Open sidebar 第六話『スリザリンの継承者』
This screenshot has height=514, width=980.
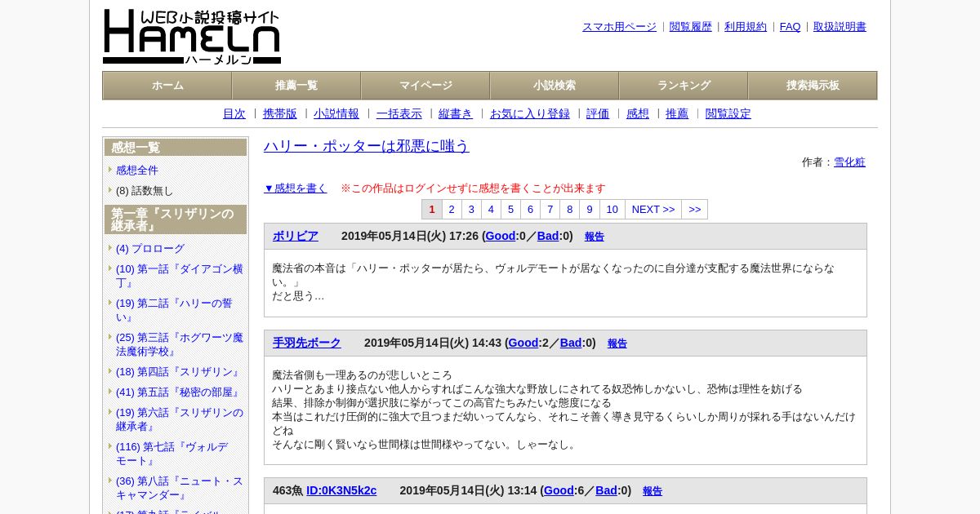coord(180,419)
